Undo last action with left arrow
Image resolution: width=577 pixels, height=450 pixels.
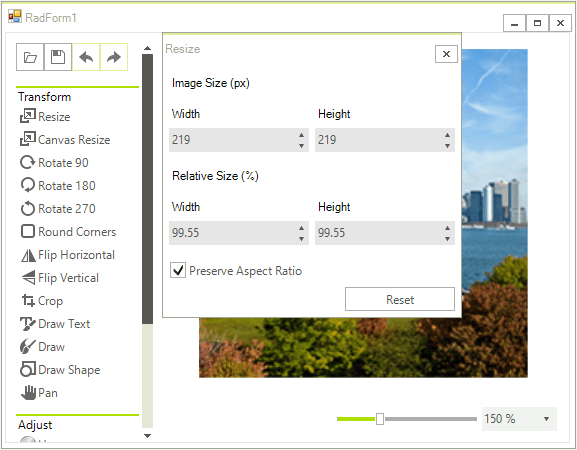86,57
